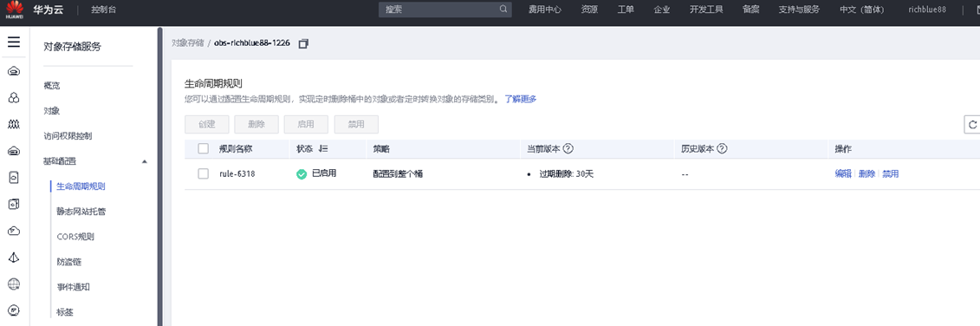Click 对象存储 breadcrumb link
Image resolution: width=980 pixels, height=326 pixels.
pos(187,44)
